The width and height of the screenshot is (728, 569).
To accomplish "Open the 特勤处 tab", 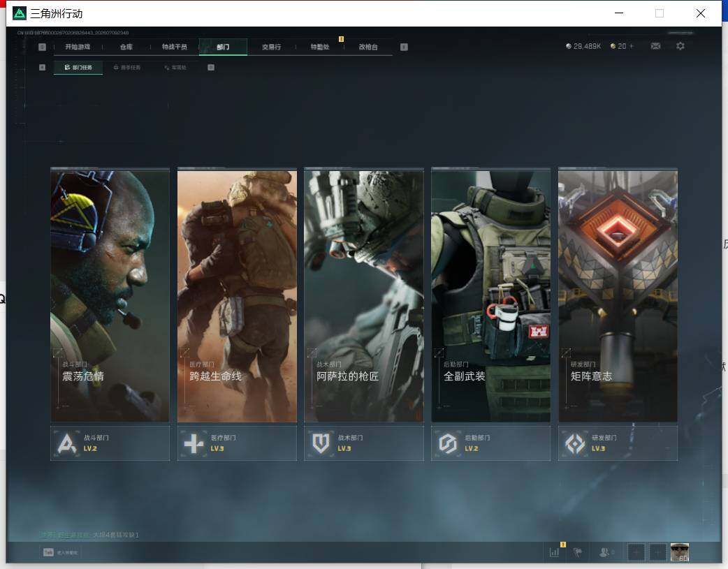I will [x=320, y=47].
